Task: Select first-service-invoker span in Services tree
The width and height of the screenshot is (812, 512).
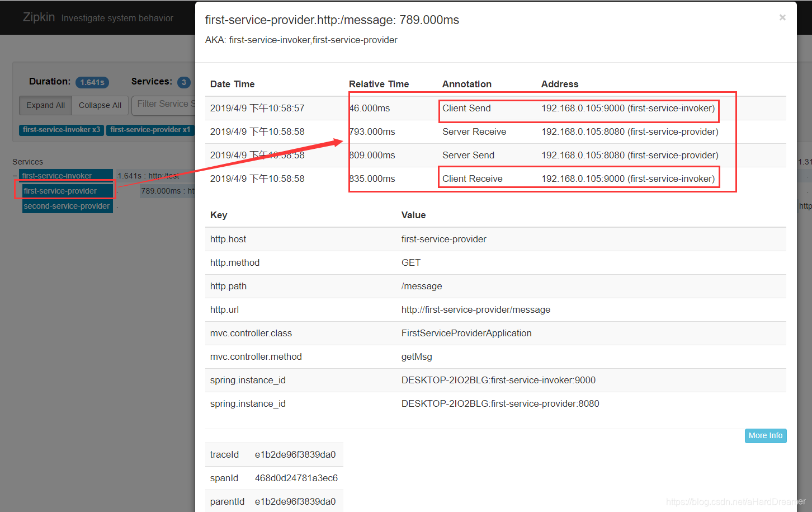Action: tap(66, 175)
